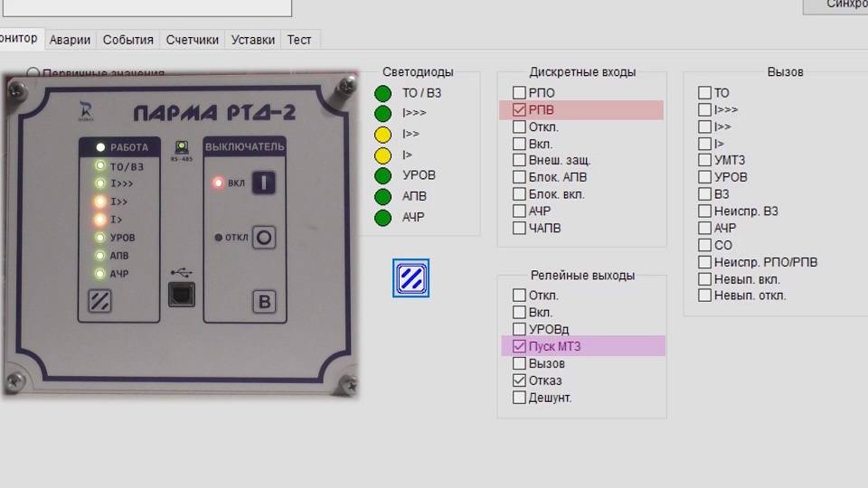Check the Блок. АПВ checkbox
The height and width of the screenshot is (488, 868).
pyautogui.click(x=519, y=177)
